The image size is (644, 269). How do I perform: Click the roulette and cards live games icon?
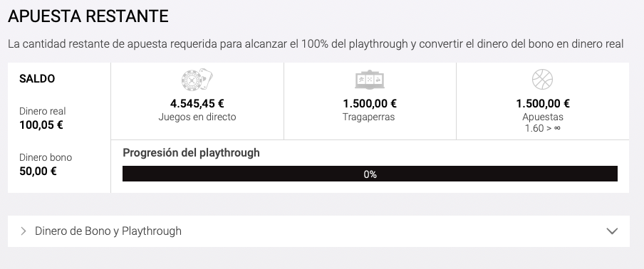197,80
